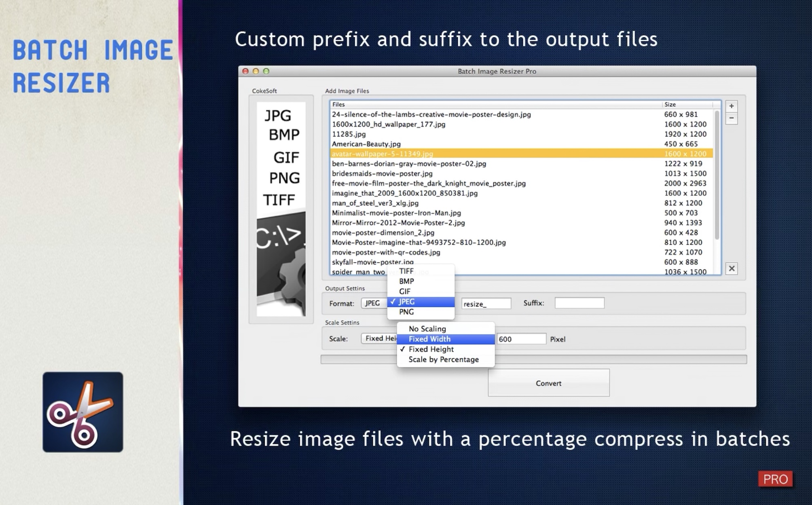Image resolution: width=812 pixels, height=505 pixels.
Task: Select the No Scaling option
Action: (x=427, y=329)
